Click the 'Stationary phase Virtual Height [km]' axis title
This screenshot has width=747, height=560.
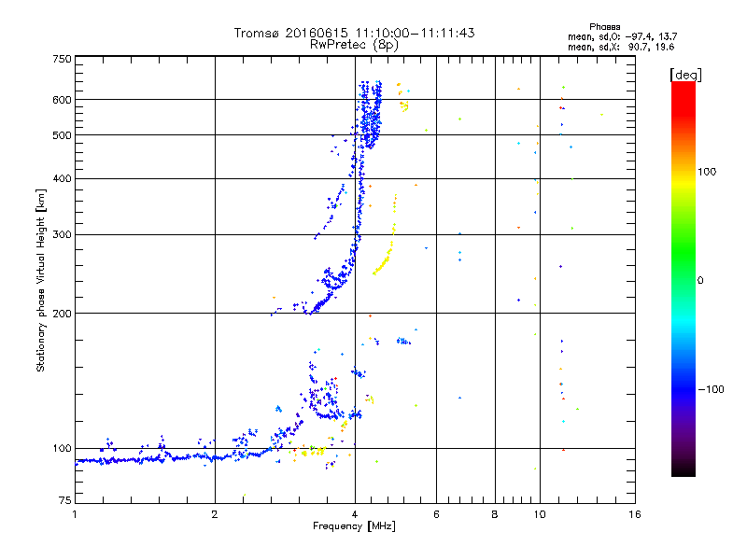pos(41,280)
